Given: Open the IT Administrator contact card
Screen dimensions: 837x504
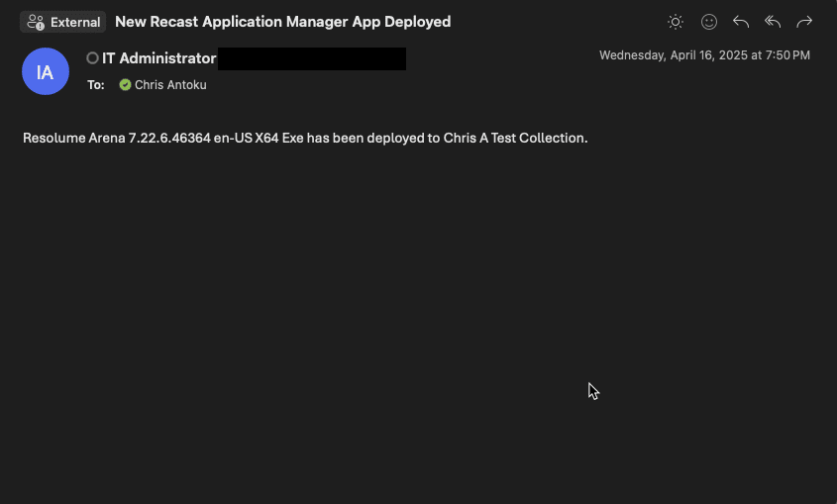Looking at the screenshot, I should (x=158, y=58).
